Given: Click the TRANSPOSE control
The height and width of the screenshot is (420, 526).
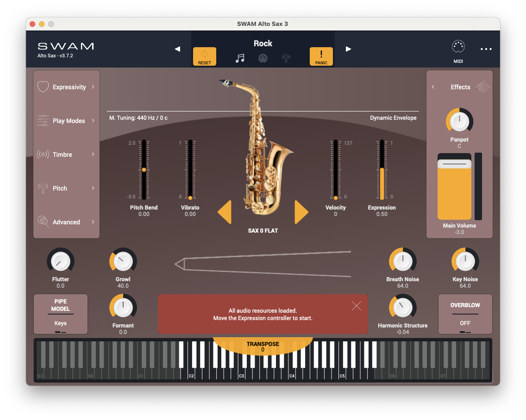Looking at the screenshot, I should 263,346.
